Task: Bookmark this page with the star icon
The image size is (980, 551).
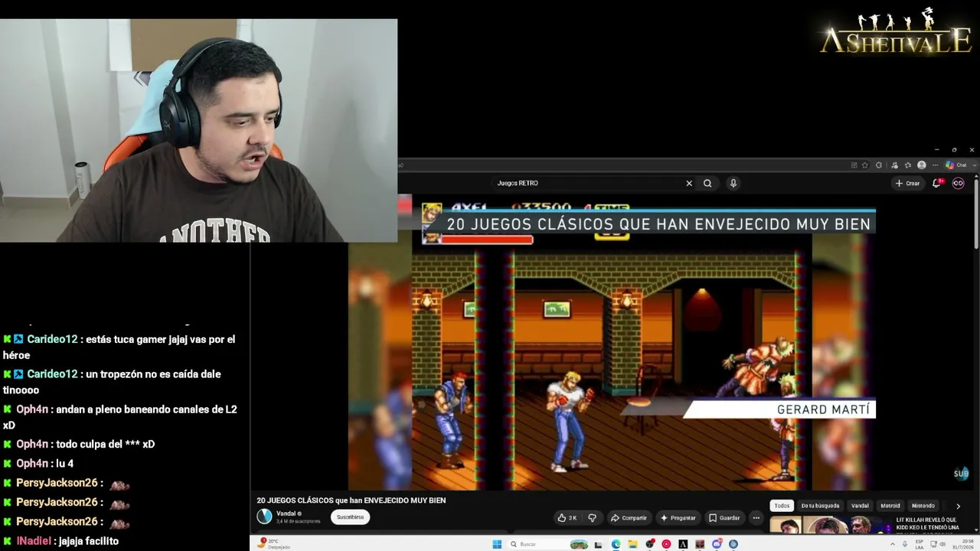Action: pyautogui.click(x=865, y=165)
